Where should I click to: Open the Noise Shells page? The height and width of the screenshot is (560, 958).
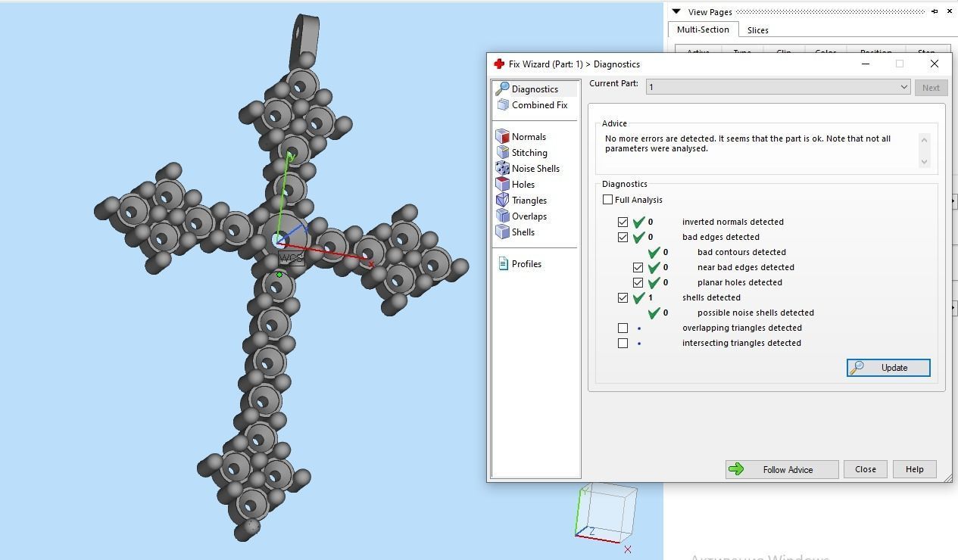tap(528, 169)
